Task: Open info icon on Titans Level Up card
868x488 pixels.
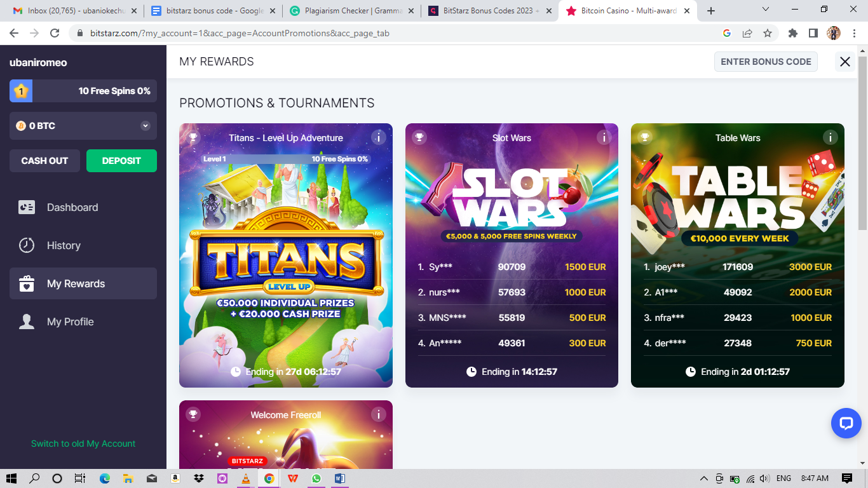Action: [x=378, y=137]
